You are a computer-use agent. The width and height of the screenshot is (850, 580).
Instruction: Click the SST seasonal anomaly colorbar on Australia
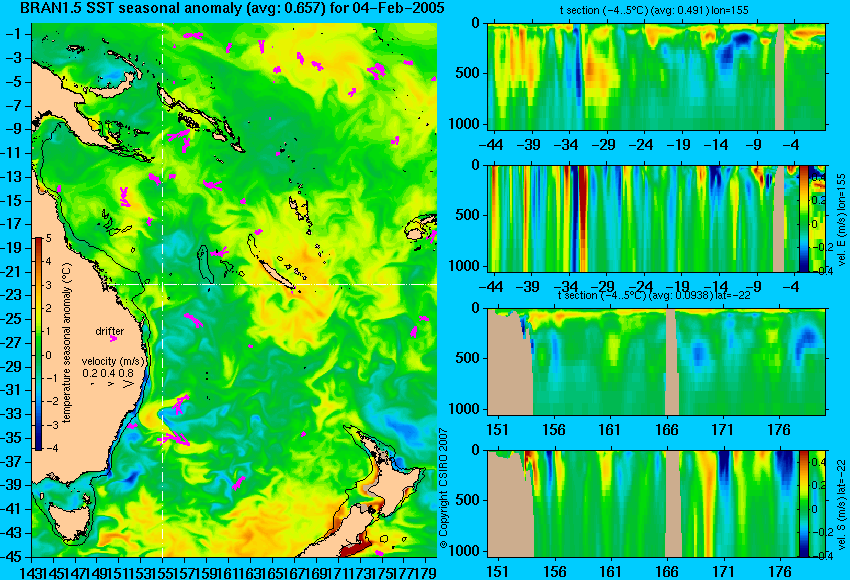[39, 344]
